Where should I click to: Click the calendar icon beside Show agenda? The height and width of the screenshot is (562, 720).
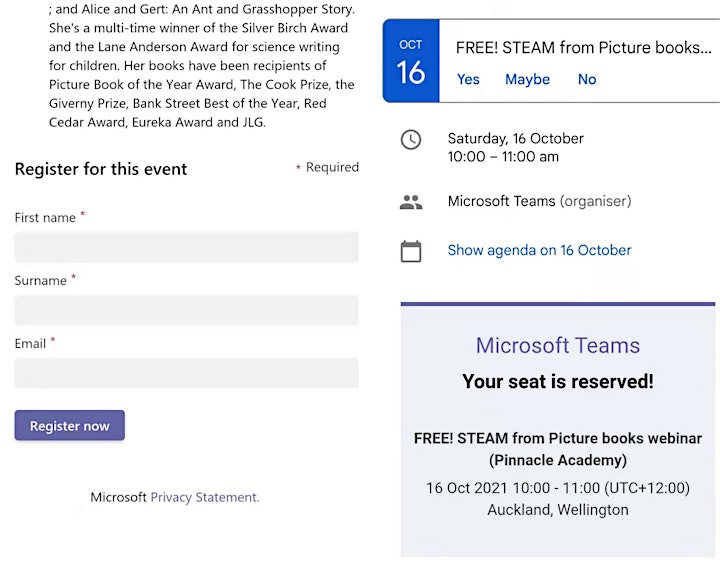coord(411,251)
